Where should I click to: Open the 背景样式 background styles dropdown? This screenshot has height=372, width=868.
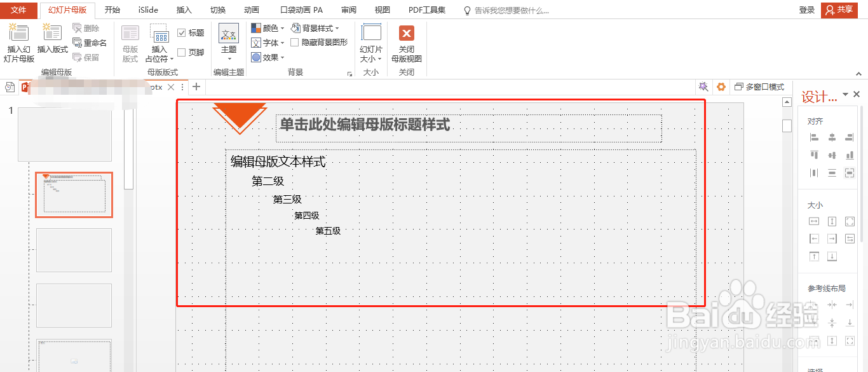pos(316,27)
